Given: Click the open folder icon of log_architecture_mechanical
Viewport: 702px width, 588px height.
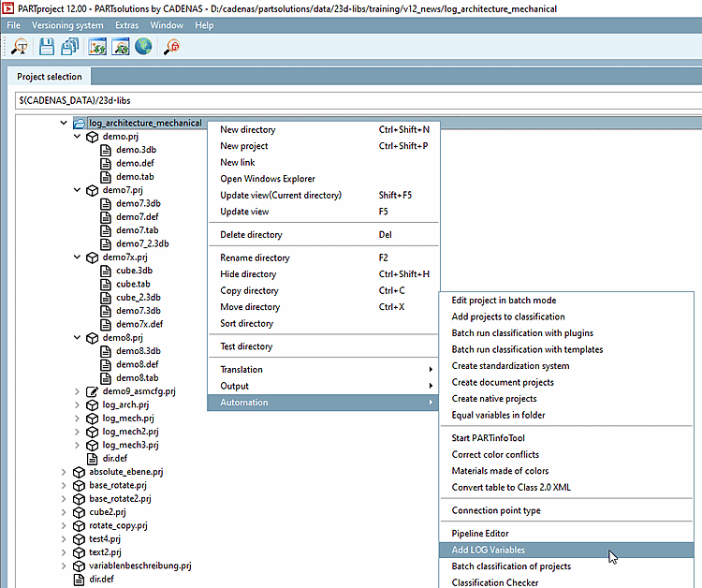Looking at the screenshot, I should (79, 123).
